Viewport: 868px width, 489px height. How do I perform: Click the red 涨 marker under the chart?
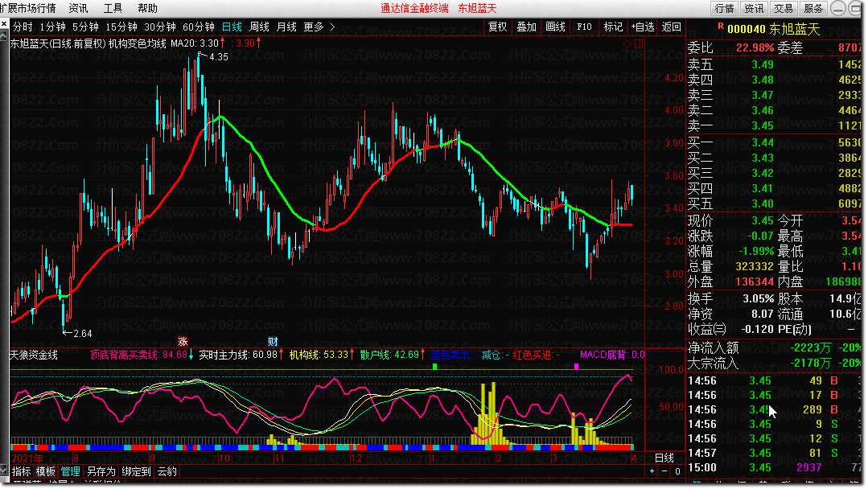point(183,342)
